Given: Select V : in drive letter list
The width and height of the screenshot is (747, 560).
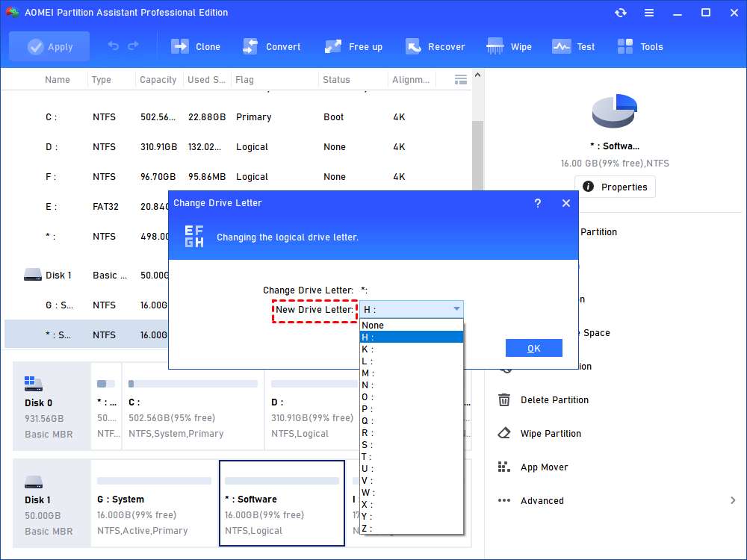Looking at the screenshot, I should 412,480.
